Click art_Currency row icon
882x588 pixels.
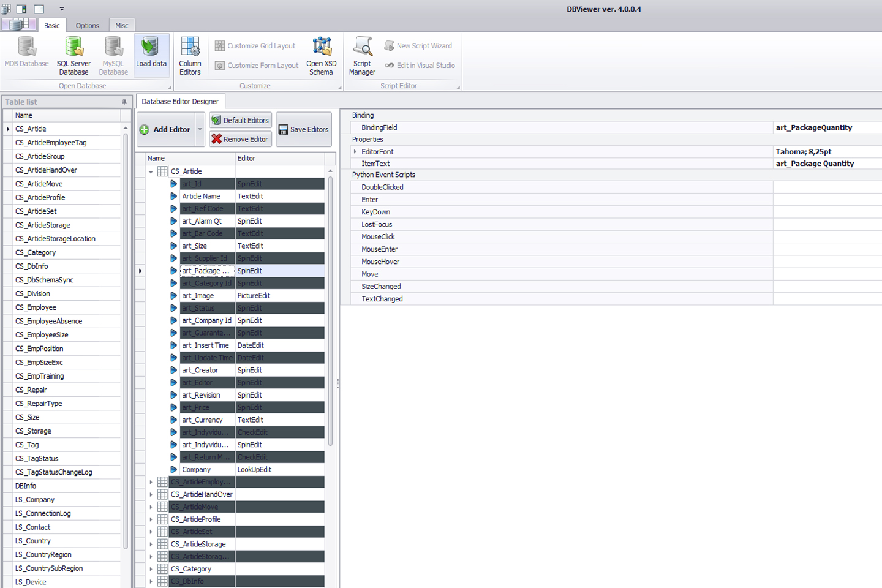(x=174, y=420)
